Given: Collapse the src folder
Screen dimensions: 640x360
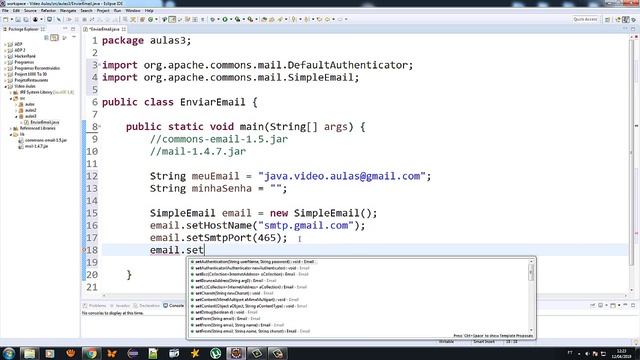Looking at the screenshot, I should pyautogui.click(x=11, y=98).
